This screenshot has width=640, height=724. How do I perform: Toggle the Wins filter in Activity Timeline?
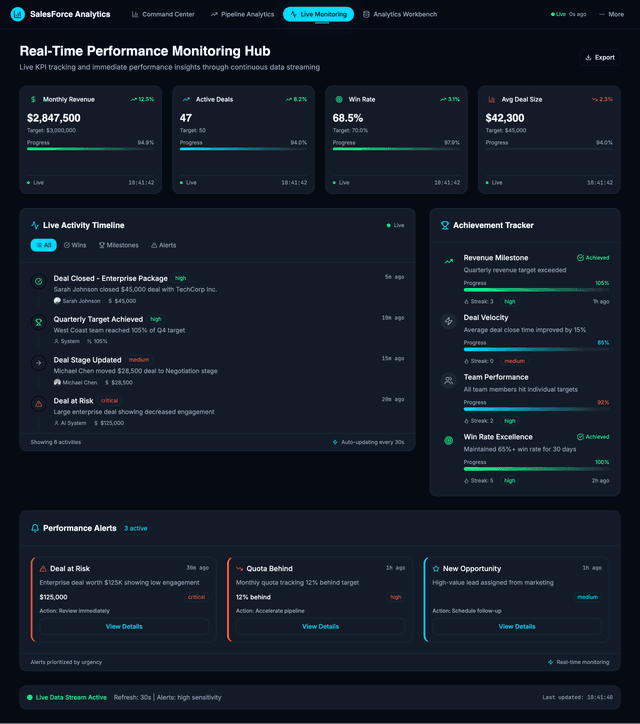75,245
